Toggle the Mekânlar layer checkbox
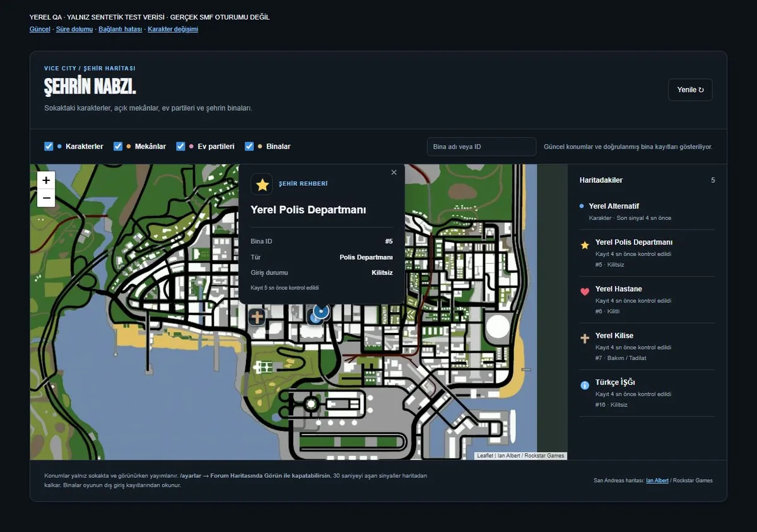The width and height of the screenshot is (757, 532). coord(118,146)
